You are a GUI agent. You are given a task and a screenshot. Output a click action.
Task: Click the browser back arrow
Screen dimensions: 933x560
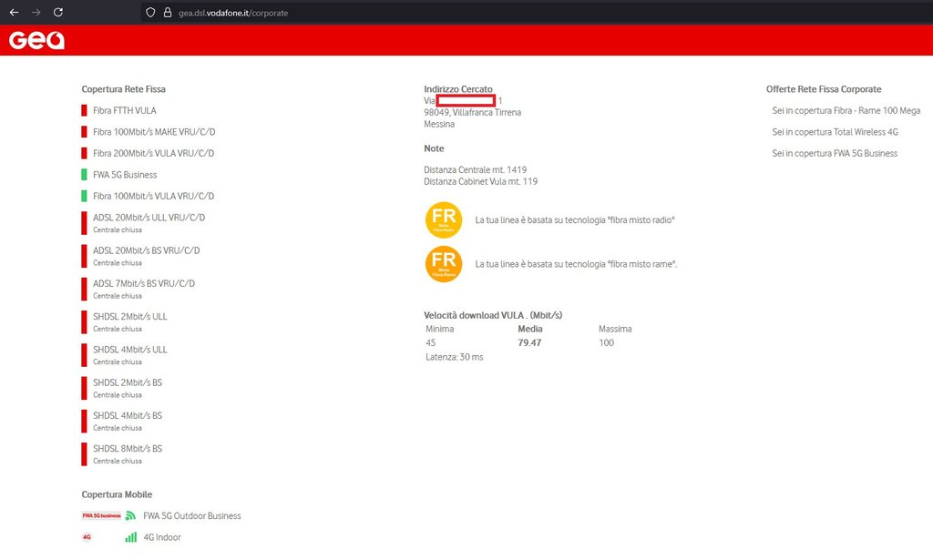point(14,13)
